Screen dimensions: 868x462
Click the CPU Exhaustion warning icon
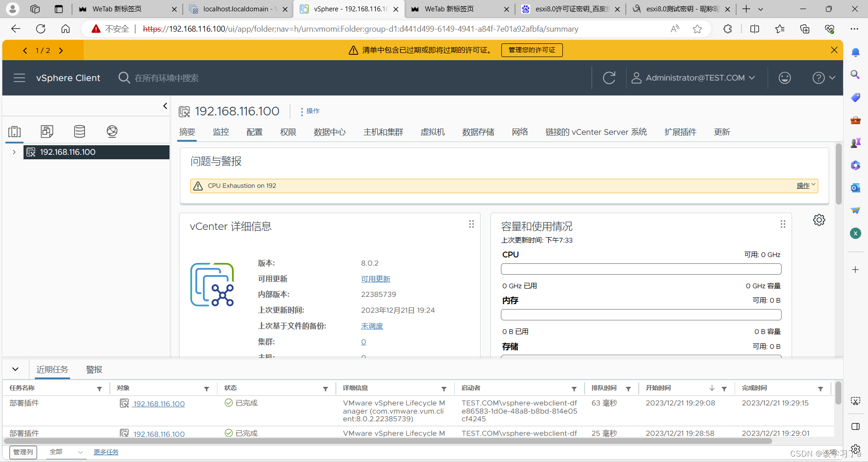(x=198, y=186)
